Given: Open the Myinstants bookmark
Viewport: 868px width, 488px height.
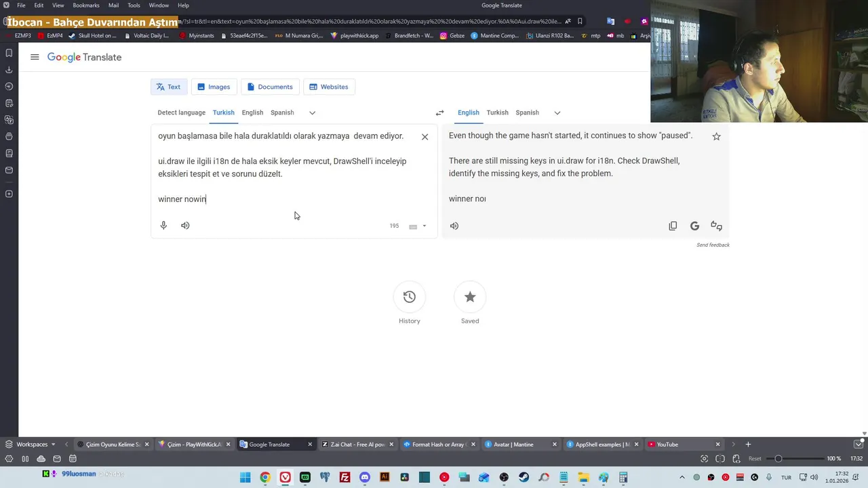Looking at the screenshot, I should (197, 35).
